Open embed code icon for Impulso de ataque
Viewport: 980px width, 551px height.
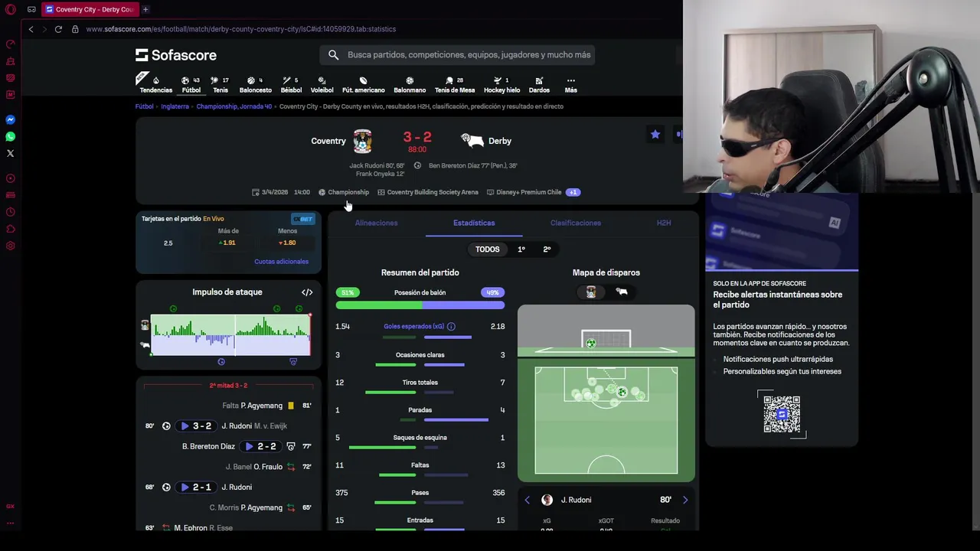(307, 292)
